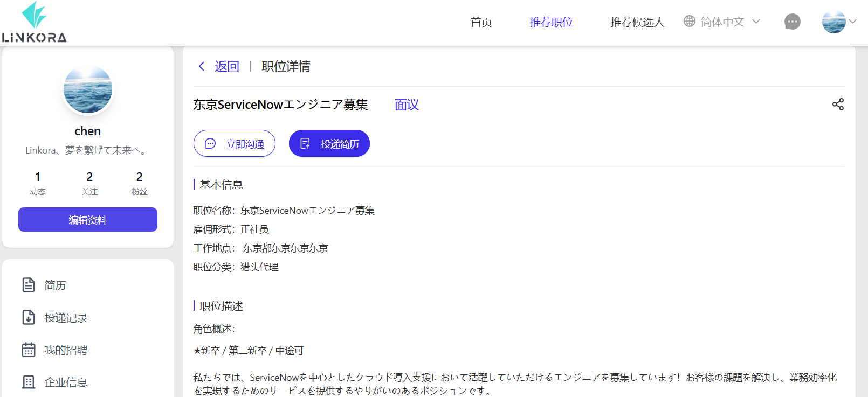The height and width of the screenshot is (397, 868).
Task: Open the user avatar in the top bar
Action: tap(833, 22)
